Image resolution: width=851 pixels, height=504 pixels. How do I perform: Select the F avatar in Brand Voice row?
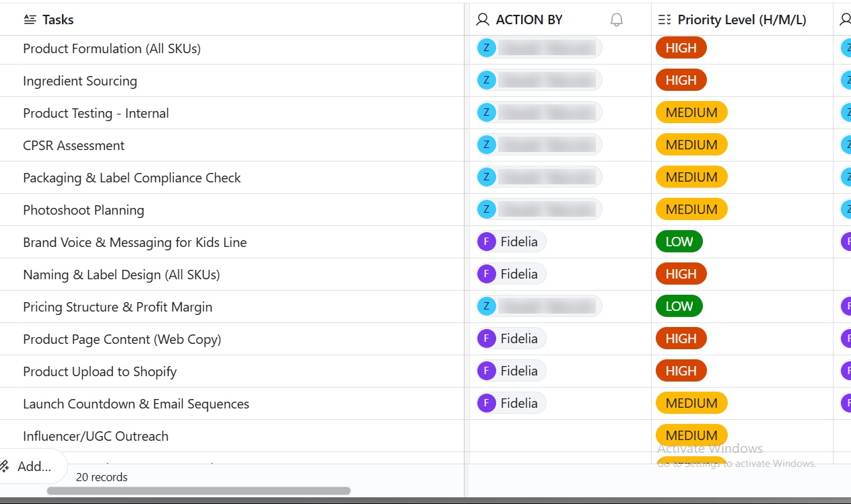click(x=486, y=242)
